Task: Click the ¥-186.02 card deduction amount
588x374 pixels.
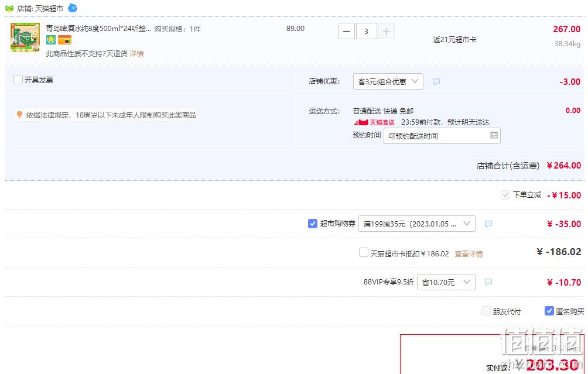Action: tap(559, 252)
